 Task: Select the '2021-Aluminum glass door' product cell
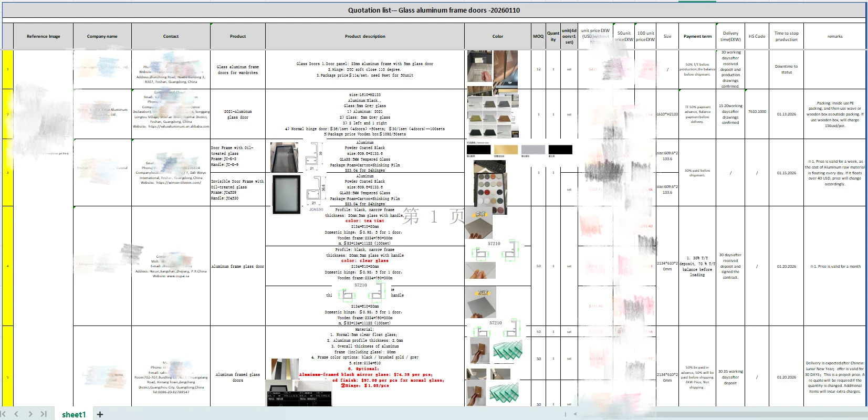tap(238, 114)
